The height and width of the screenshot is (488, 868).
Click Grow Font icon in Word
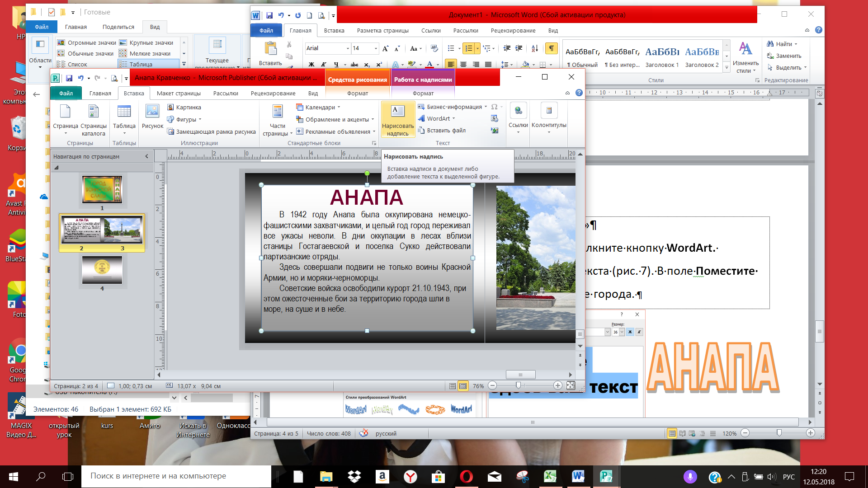385,48
